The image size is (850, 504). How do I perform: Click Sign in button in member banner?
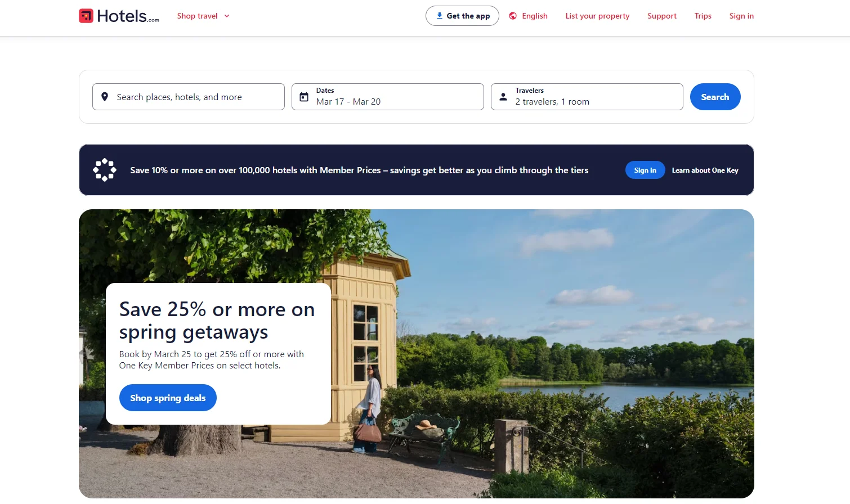click(x=645, y=170)
